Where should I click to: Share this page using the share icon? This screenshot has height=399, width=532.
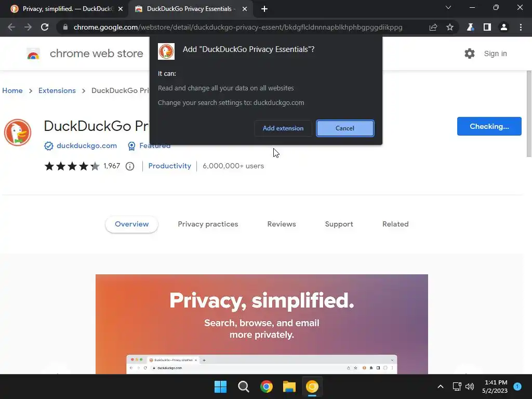point(433,27)
